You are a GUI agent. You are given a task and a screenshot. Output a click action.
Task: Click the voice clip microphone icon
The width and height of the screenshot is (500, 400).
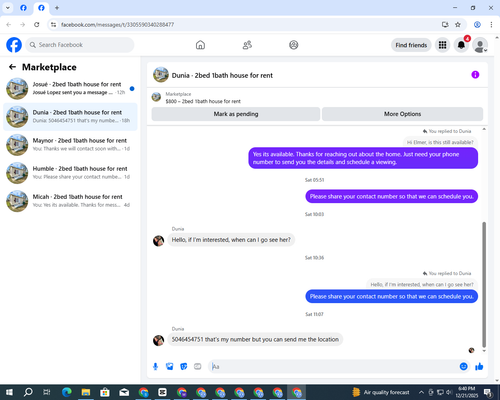pyautogui.click(x=155, y=367)
